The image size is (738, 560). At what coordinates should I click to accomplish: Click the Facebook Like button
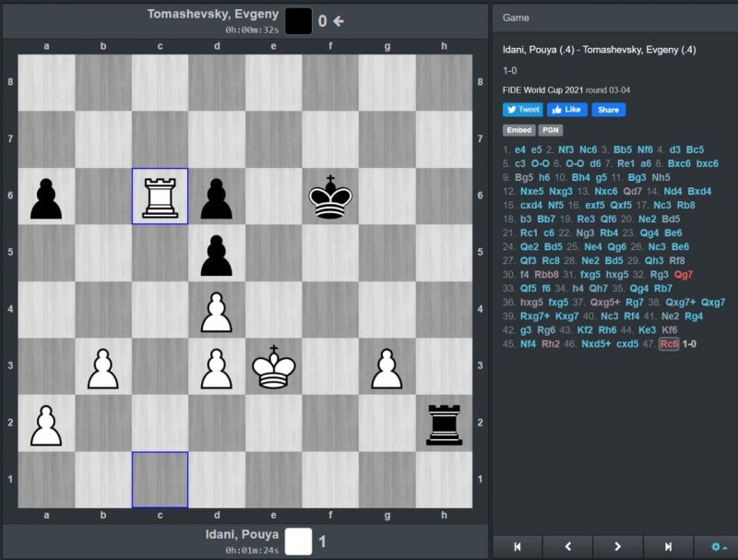tap(567, 110)
